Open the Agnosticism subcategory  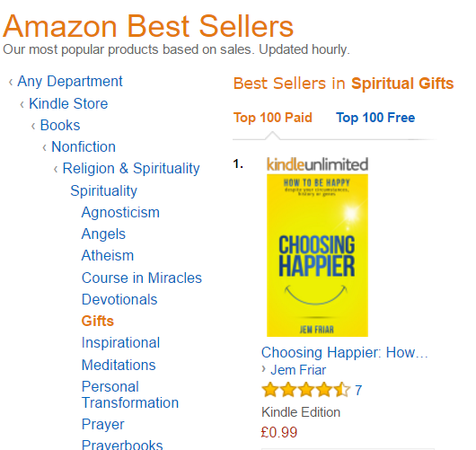click(x=120, y=212)
